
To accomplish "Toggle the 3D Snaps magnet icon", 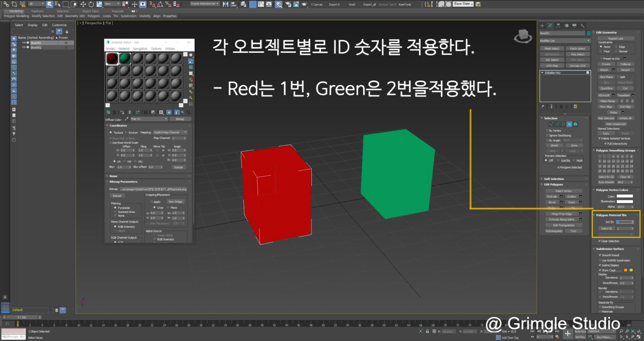I will 152,4.
